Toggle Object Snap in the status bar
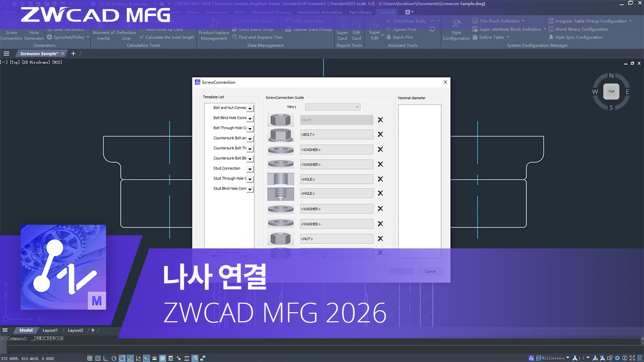Viewport: 644px width, 362px height. [x=122, y=358]
